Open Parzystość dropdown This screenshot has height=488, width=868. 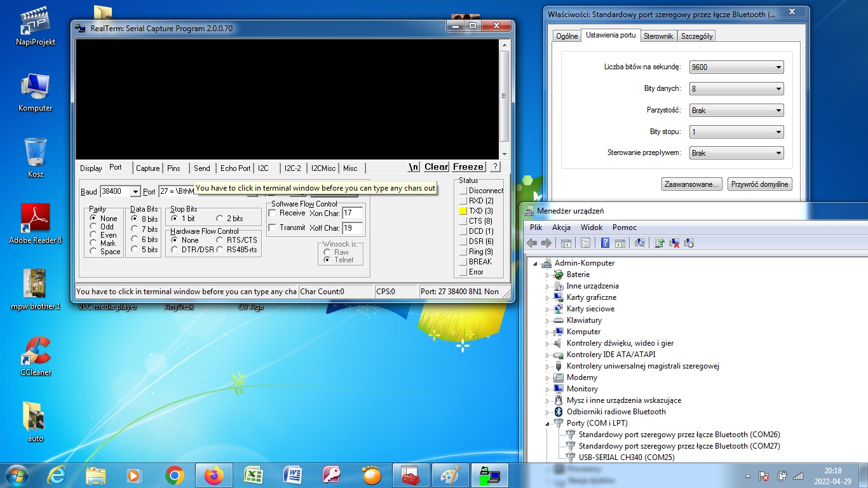click(x=736, y=111)
